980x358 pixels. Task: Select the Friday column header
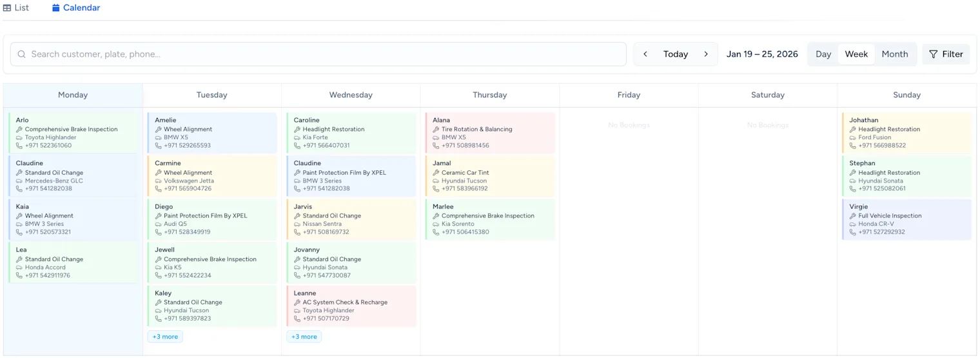(x=629, y=95)
